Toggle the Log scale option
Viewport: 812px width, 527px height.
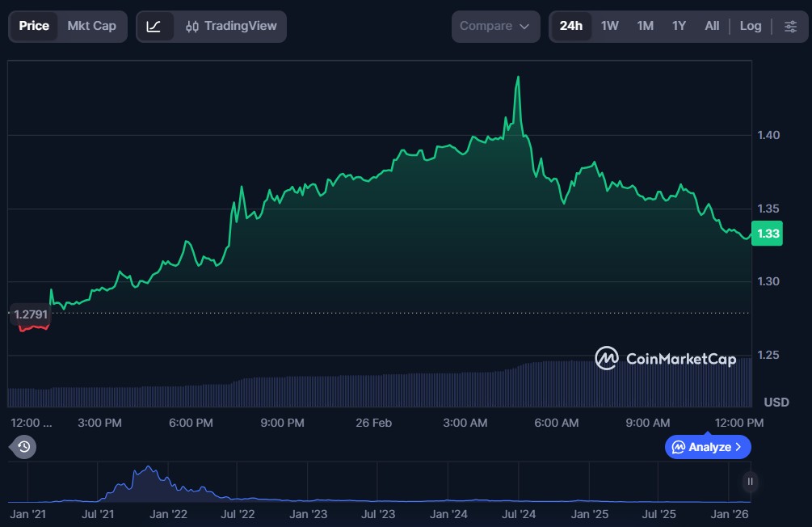pyautogui.click(x=750, y=26)
